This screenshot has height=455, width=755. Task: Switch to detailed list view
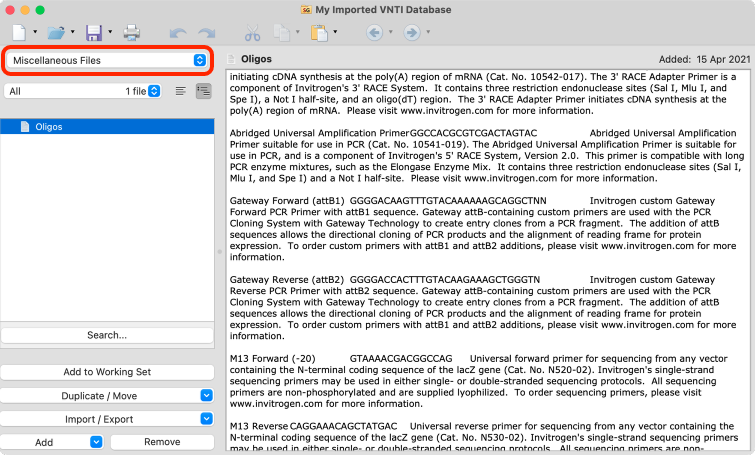click(x=204, y=91)
